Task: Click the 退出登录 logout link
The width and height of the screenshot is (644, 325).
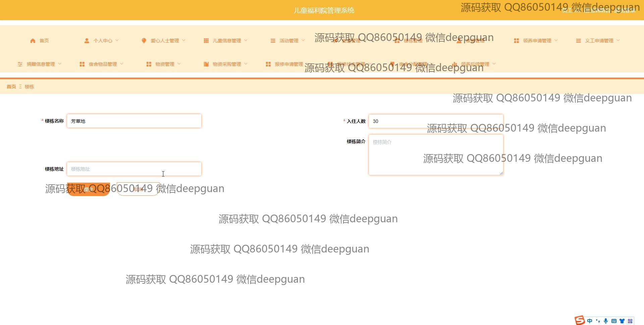Action: point(625,10)
